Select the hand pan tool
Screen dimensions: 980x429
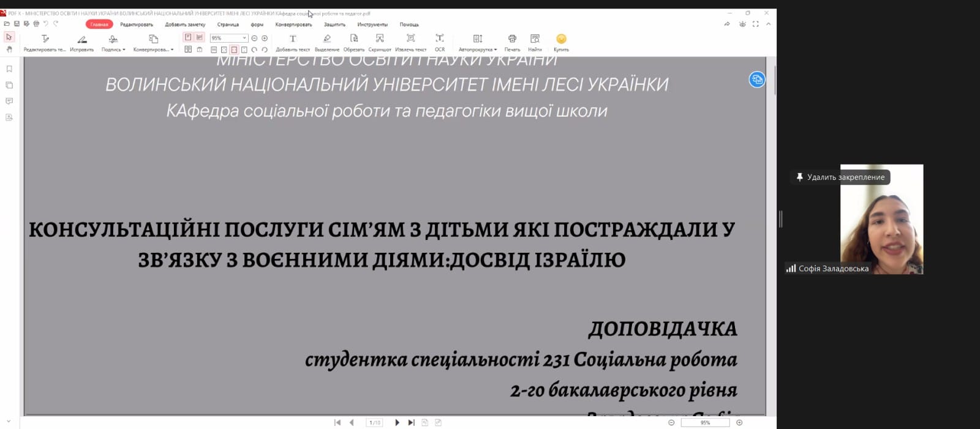(x=9, y=50)
